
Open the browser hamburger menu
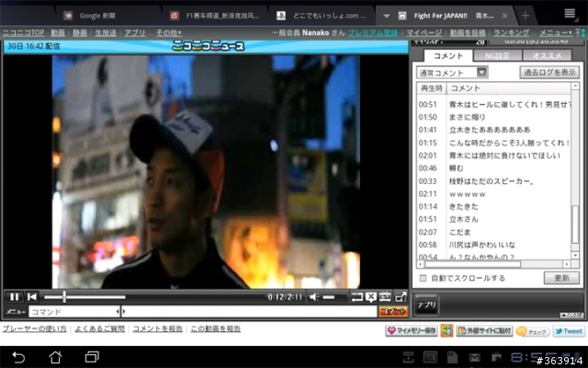(570, 14)
